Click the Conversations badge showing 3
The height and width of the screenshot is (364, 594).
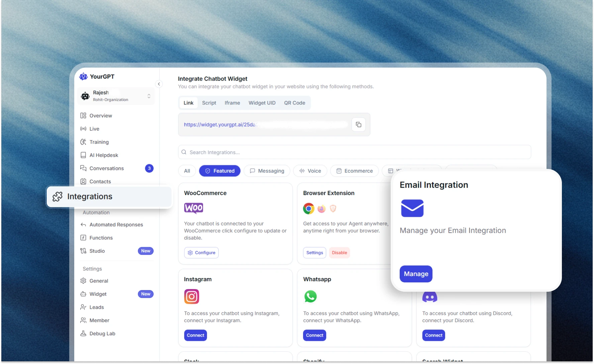coord(149,168)
